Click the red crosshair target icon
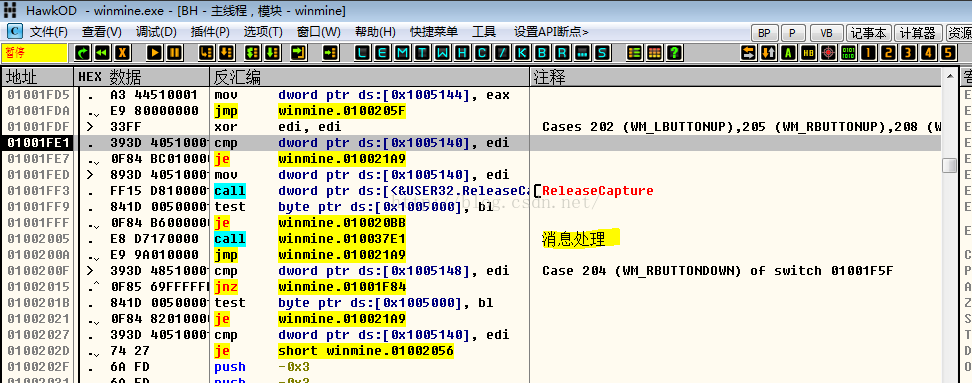 coord(828,53)
